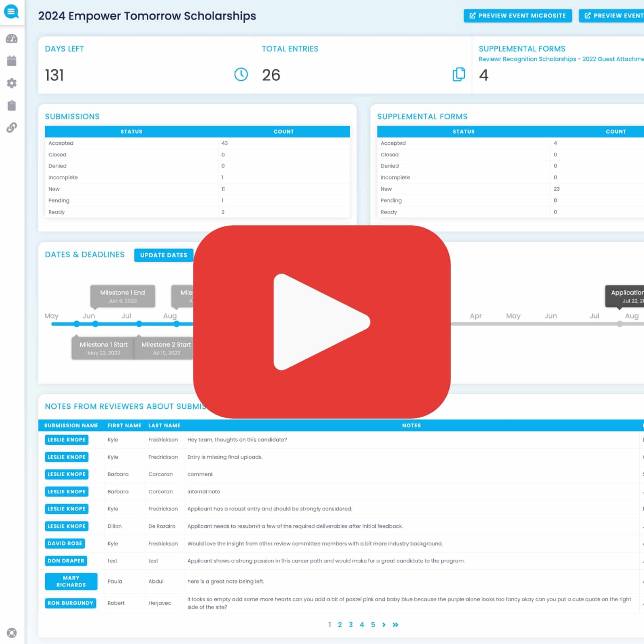Click the Update Dates button
Image resolution: width=644 pixels, height=644 pixels.
pos(164,255)
